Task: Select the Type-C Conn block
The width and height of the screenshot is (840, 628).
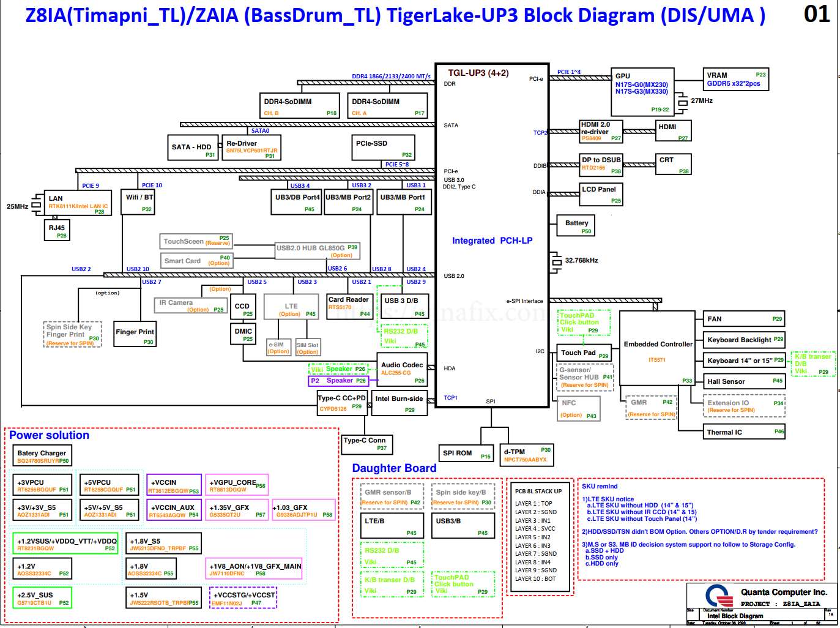Action: click(367, 444)
